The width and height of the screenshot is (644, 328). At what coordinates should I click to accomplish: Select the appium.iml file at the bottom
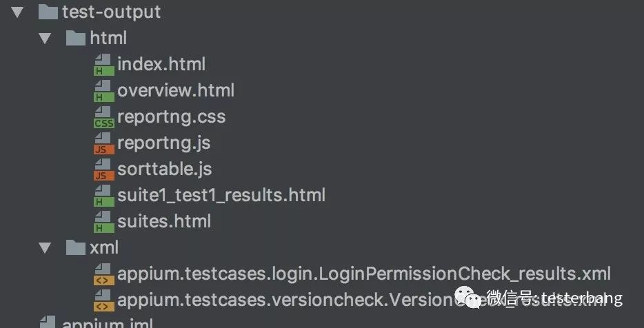[107, 322]
